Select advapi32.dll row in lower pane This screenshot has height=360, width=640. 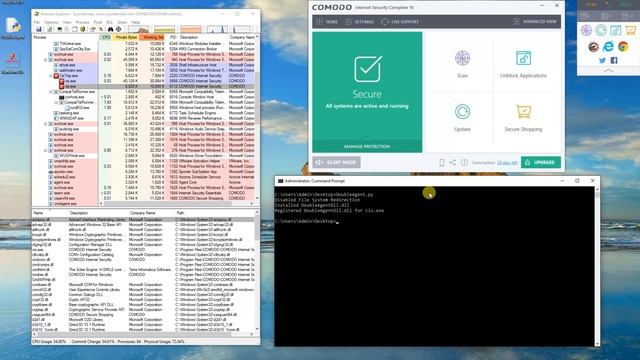[x=143, y=224]
